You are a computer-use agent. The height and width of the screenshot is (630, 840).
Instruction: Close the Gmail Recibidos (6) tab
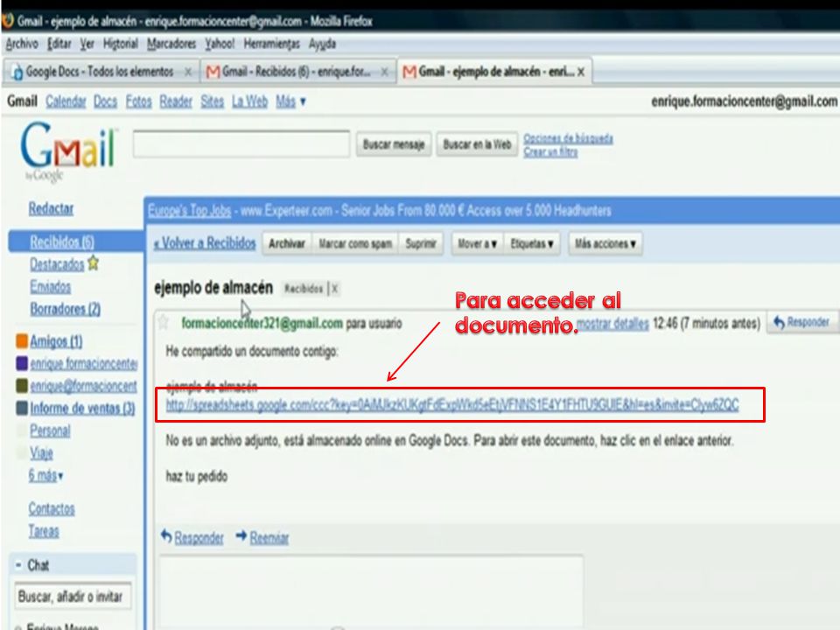pos(385,72)
